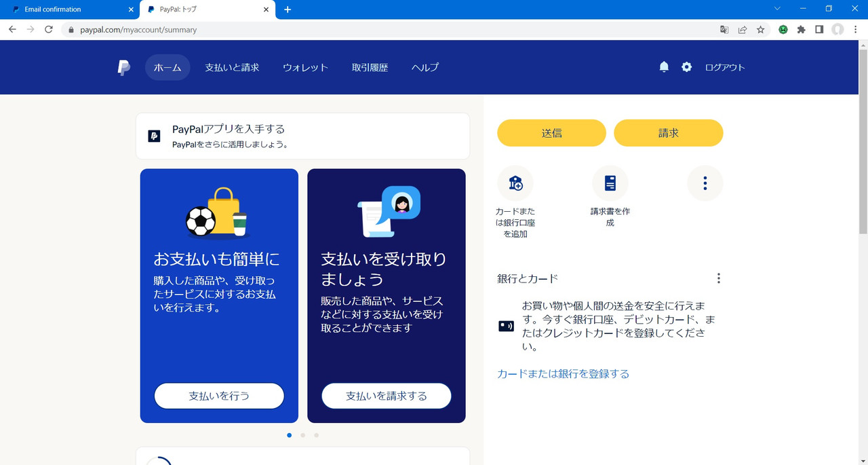Close the Email confirmation tab

coord(131,10)
